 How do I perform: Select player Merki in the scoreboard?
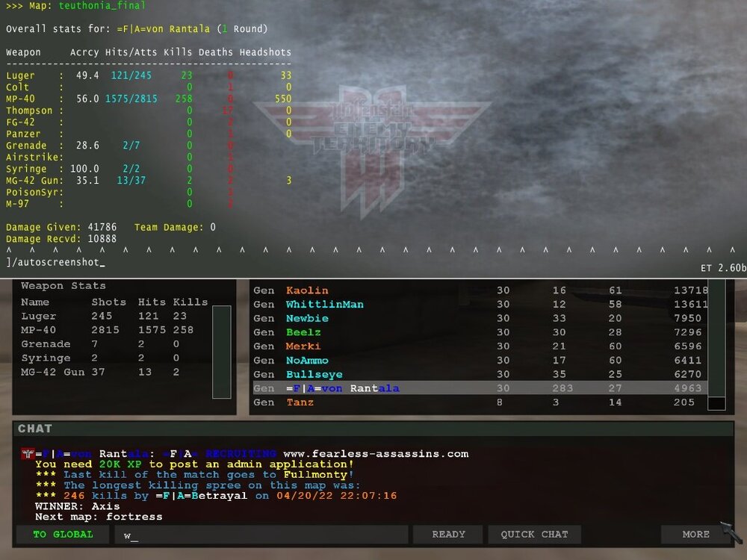tap(480, 346)
